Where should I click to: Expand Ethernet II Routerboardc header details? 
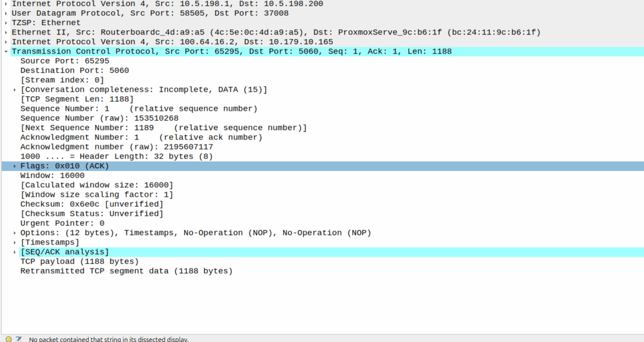click(x=6, y=32)
